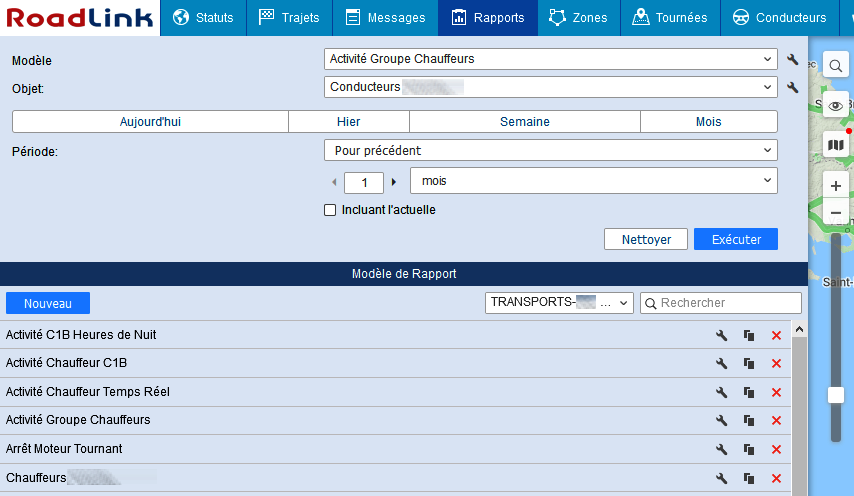
Task: Enable the Incluant l'actuelle checkbox
Action: [x=330, y=211]
